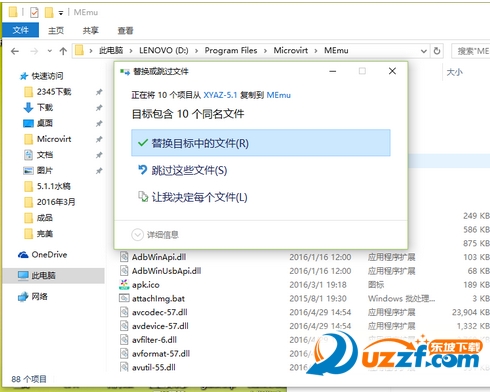
Task: Select file avcodec-57.dll
Action: [x=160, y=312]
